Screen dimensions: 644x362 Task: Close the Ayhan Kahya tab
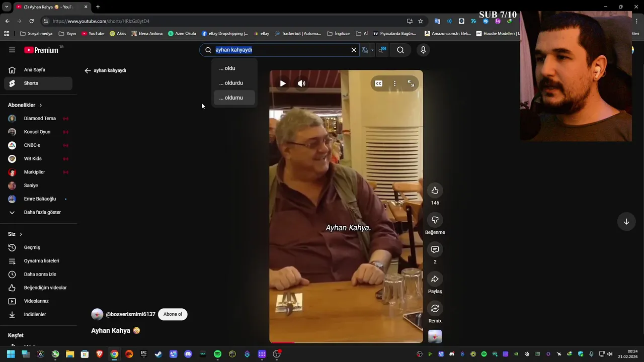[x=86, y=7]
